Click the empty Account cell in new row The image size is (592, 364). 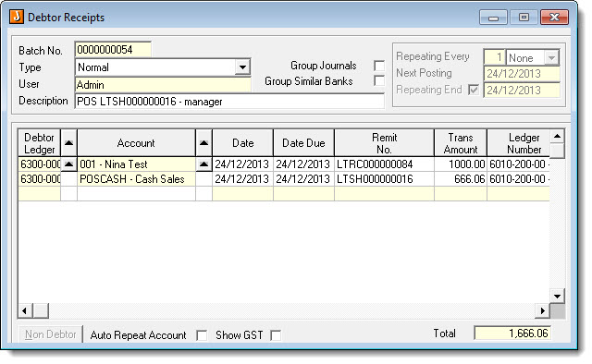coord(136,193)
